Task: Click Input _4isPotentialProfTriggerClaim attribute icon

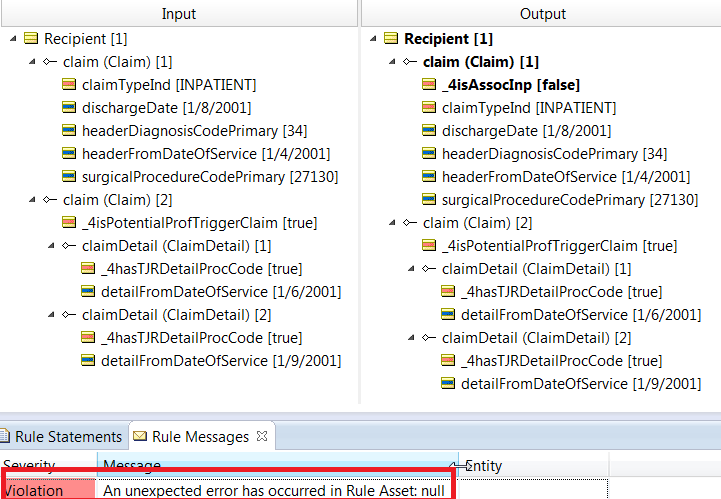Action: point(69,222)
